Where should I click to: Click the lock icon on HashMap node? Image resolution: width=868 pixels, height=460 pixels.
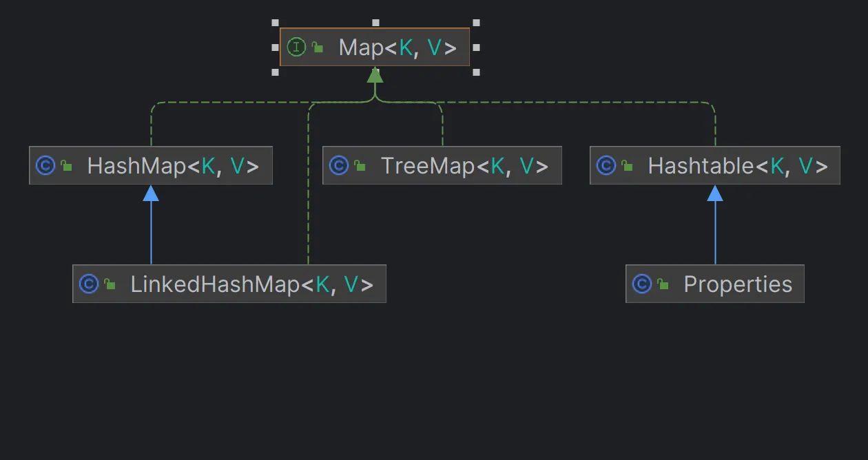click(67, 166)
